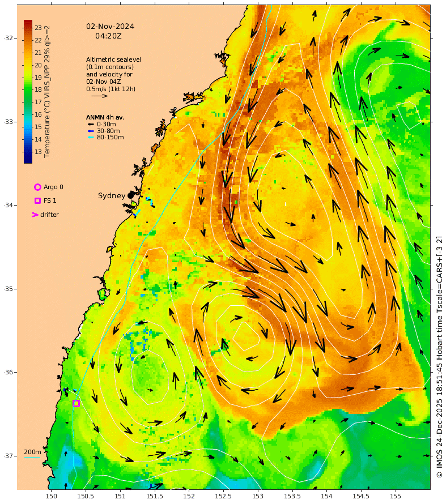Viewport: 442px width, 504px height.
Task: Click the 23 tick on the colorbar
Action: pos(39,28)
